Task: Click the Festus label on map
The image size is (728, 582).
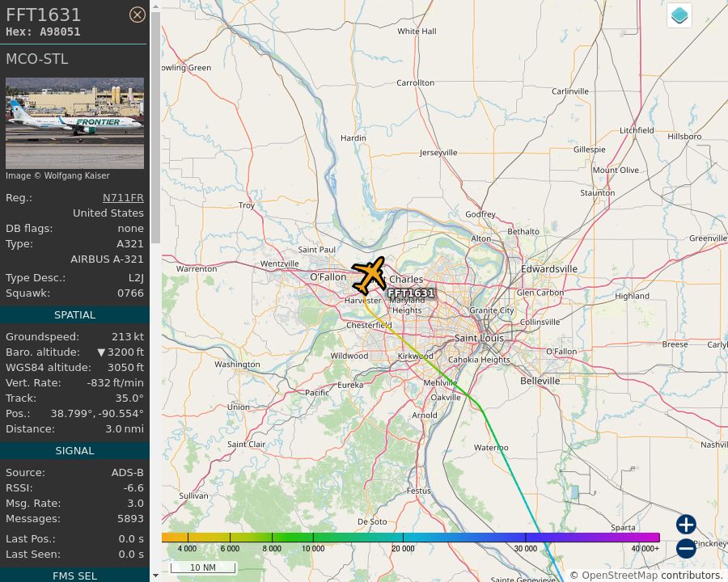Action: (419, 491)
